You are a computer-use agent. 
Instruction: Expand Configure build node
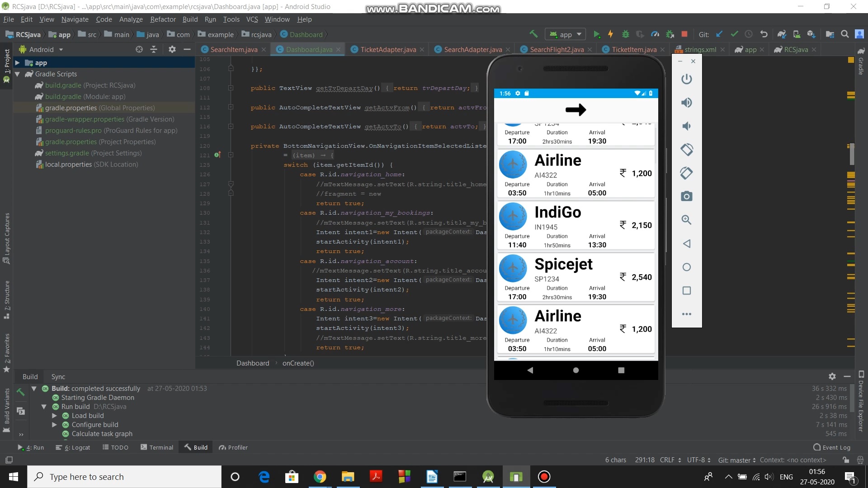coord(54,425)
